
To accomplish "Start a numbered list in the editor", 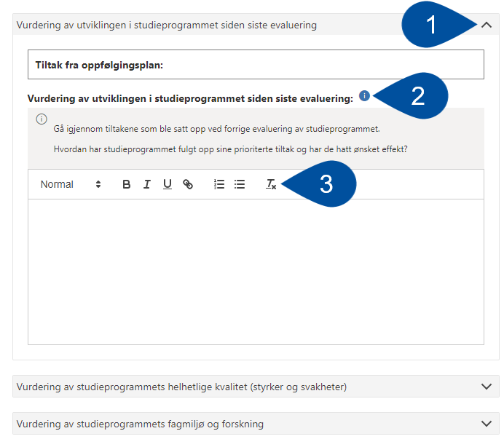I will 219,185.
